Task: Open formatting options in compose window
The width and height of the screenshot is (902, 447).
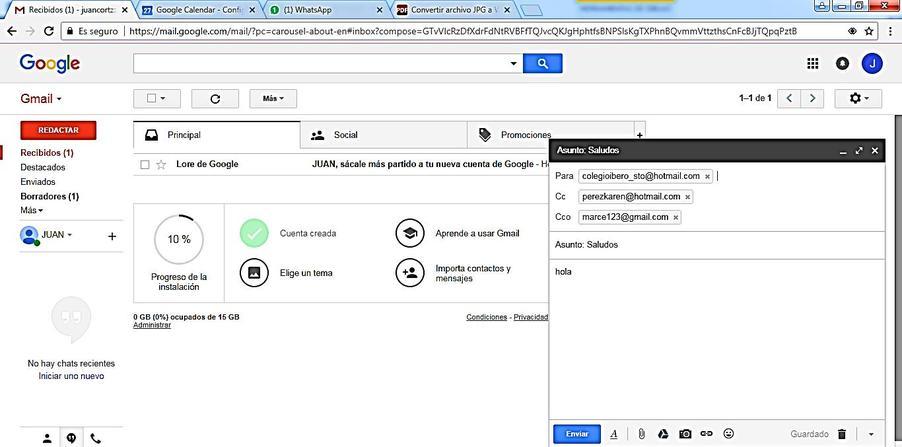Action: pyautogui.click(x=613, y=434)
